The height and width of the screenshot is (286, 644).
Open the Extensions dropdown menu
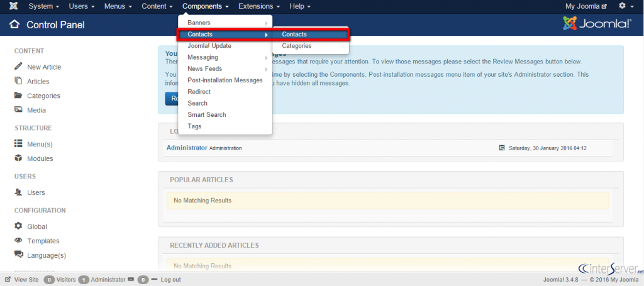pyautogui.click(x=259, y=6)
